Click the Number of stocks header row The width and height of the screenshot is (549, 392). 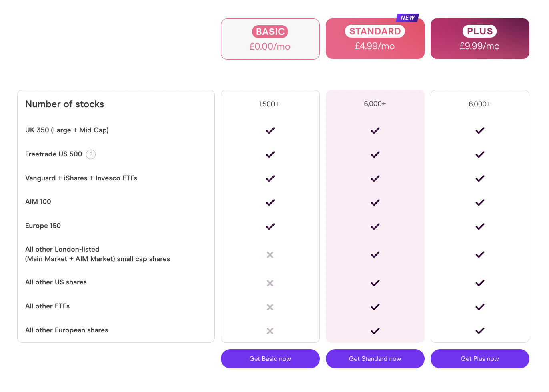(64, 104)
